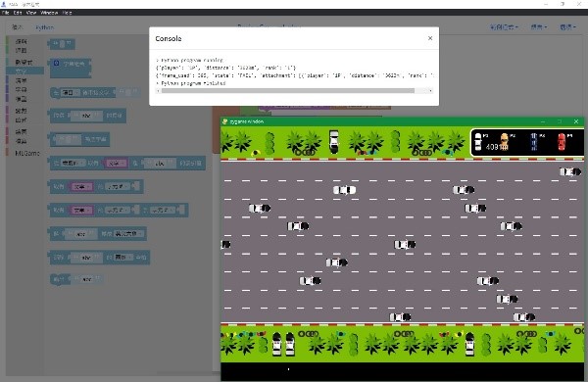Select the MLGame block category
Image resolution: width=588 pixels, height=382 pixels.
tap(27, 153)
